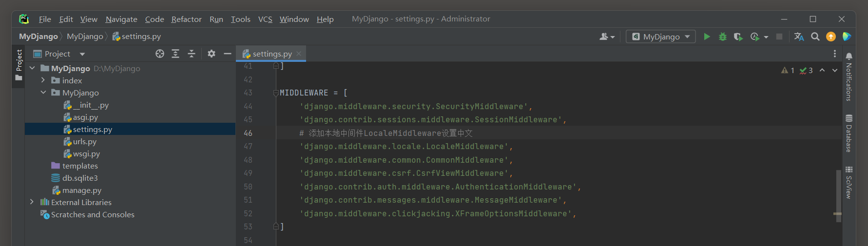Click the orange IDE update icon
The width and height of the screenshot is (868, 246).
click(831, 37)
